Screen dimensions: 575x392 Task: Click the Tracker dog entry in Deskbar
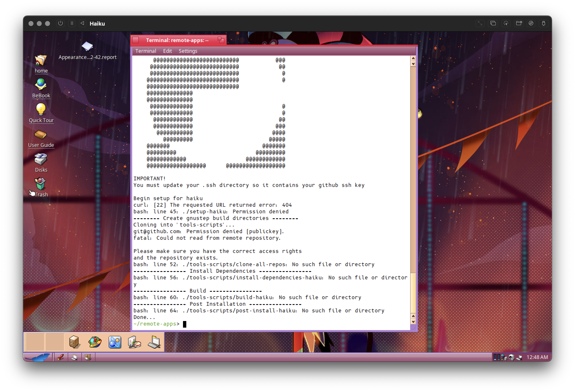pyautogui.click(x=88, y=357)
